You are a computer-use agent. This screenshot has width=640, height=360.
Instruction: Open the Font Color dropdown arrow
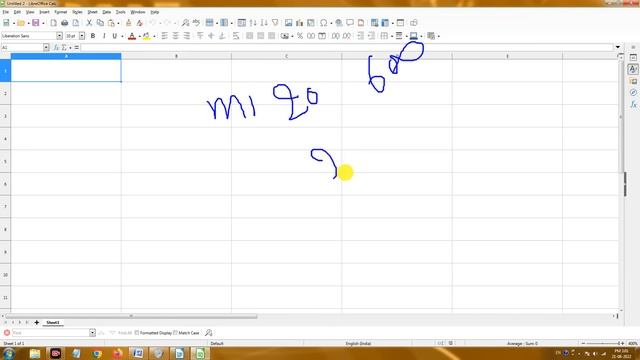point(140,36)
